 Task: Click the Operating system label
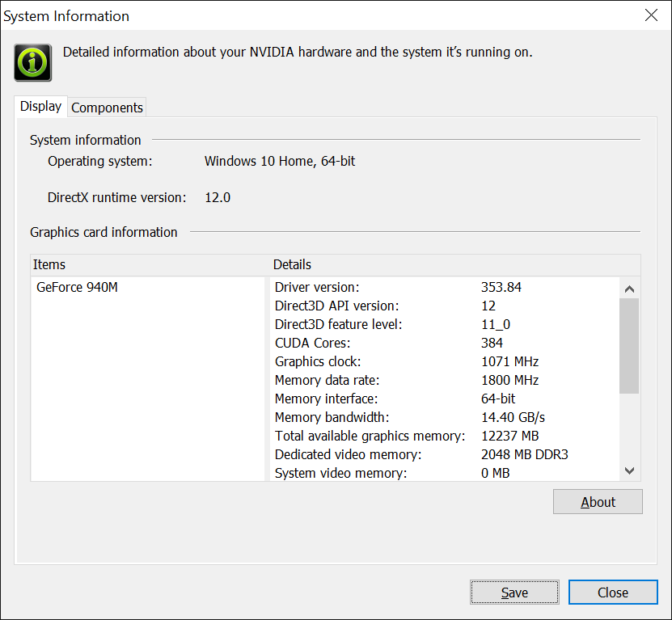click(x=99, y=161)
